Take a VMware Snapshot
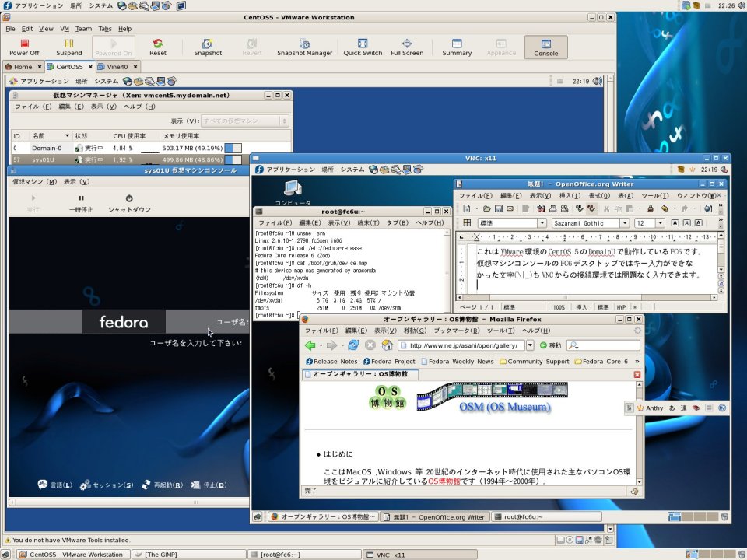Image resolution: width=747 pixels, height=560 pixels. (208, 47)
